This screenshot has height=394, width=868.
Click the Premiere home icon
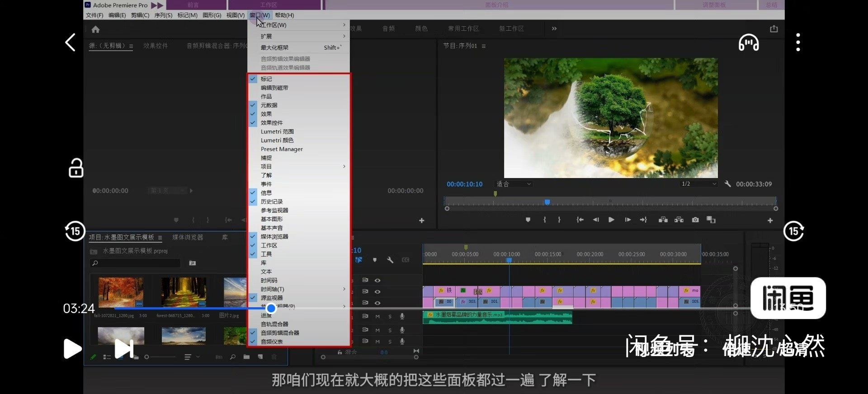click(95, 29)
